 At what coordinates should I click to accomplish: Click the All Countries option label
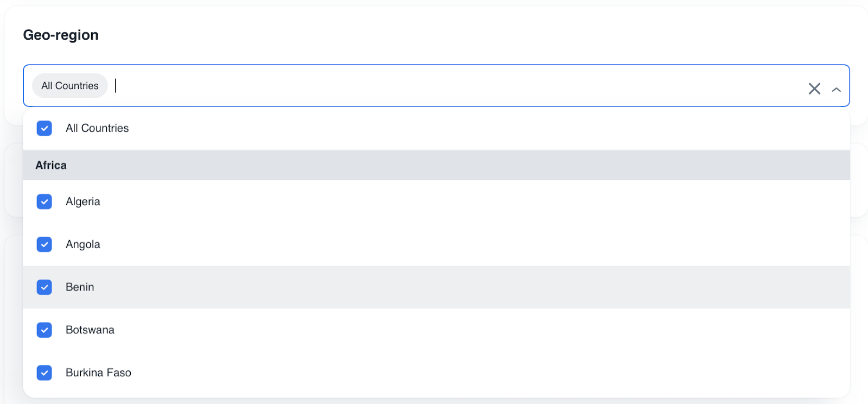(x=97, y=128)
